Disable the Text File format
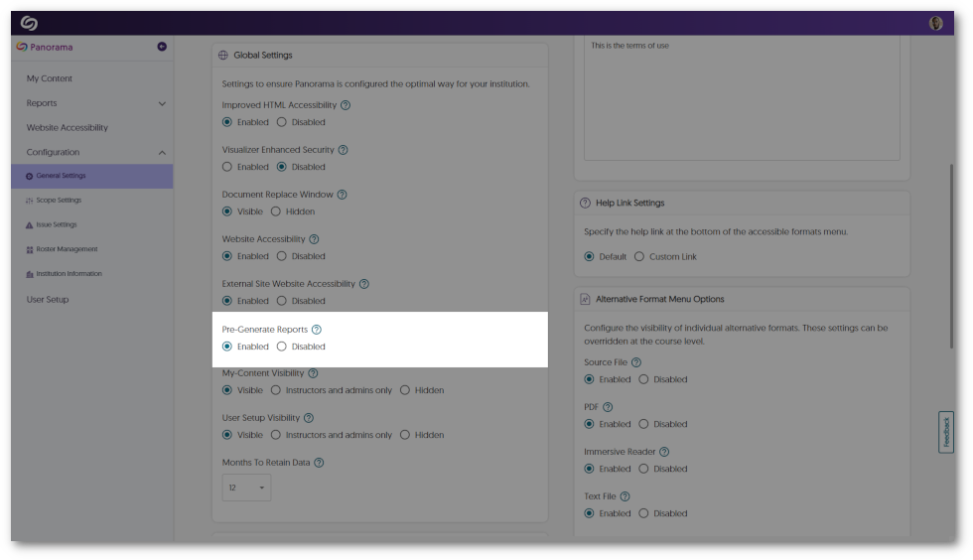The image size is (973, 560). [x=643, y=513]
